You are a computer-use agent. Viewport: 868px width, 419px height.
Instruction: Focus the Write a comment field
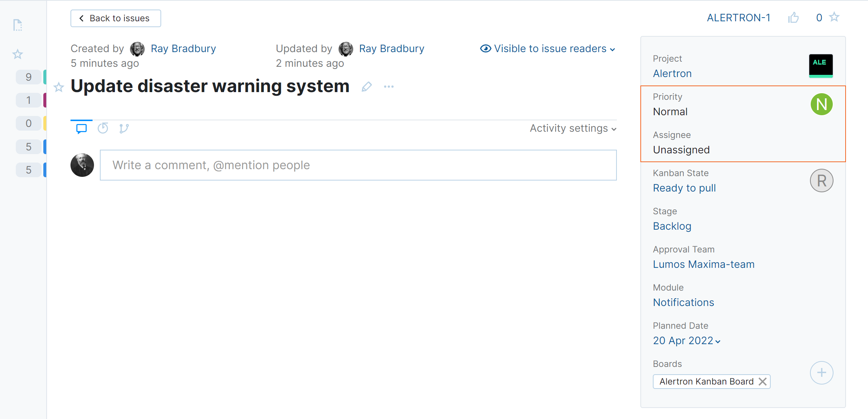358,165
